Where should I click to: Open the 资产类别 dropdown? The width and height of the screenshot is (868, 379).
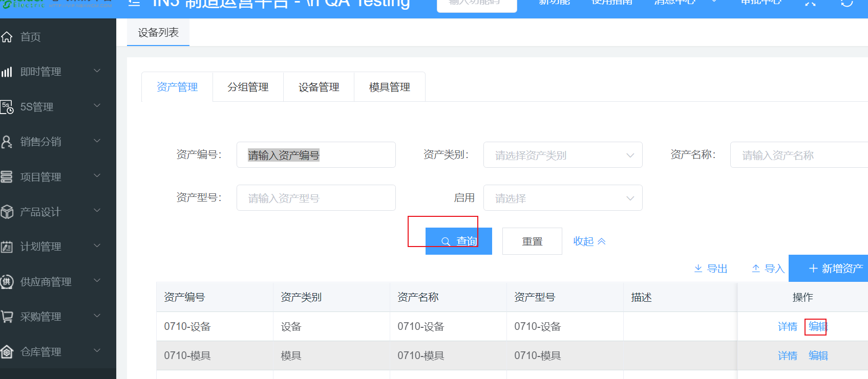click(x=562, y=155)
